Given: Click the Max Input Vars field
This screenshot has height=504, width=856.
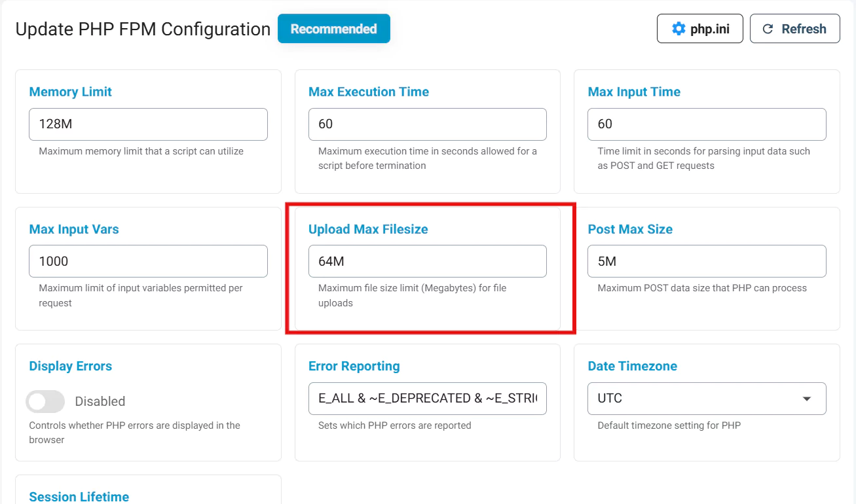Looking at the screenshot, I should point(148,261).
